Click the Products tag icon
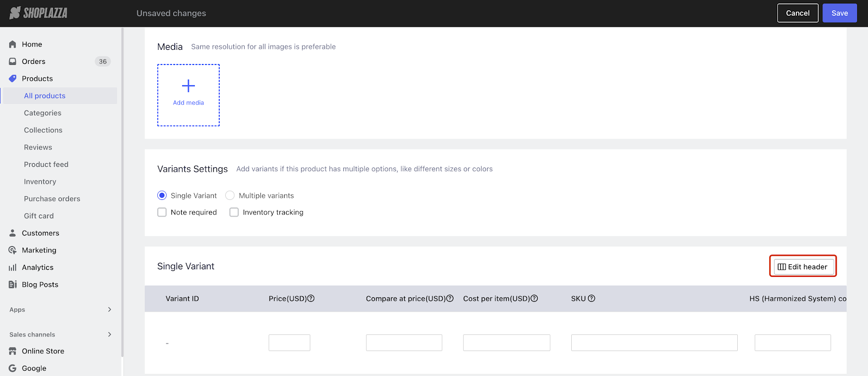This screenshot has height=376, width=868. 12,79
